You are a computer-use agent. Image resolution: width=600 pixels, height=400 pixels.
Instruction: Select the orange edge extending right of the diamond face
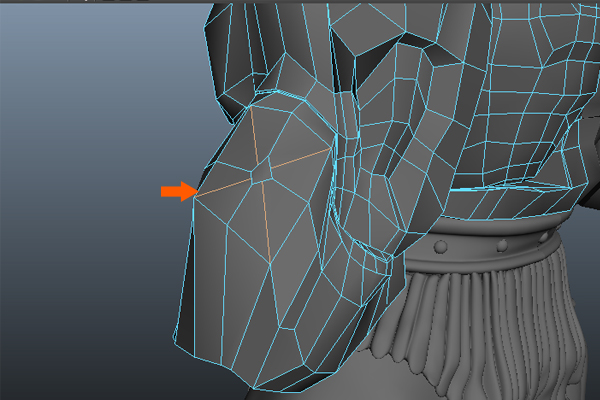(x=301, y=158)
